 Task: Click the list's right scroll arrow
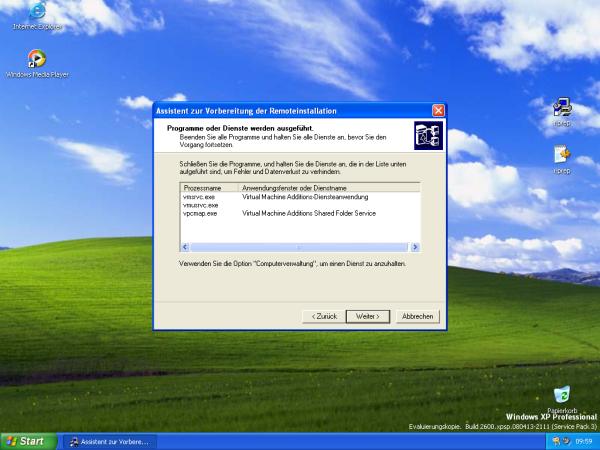point(415,247)
